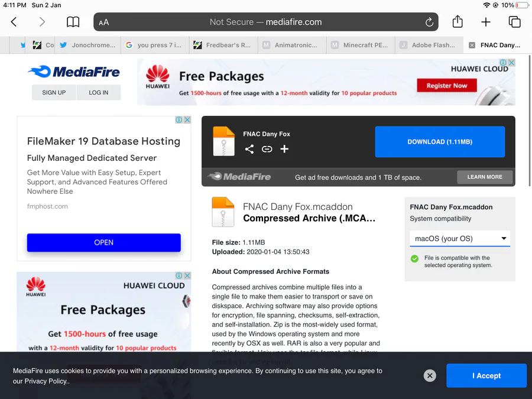Click the MediaFire logo
The height and width of the screenshot is (399, 532).
(x=74, y=72)
